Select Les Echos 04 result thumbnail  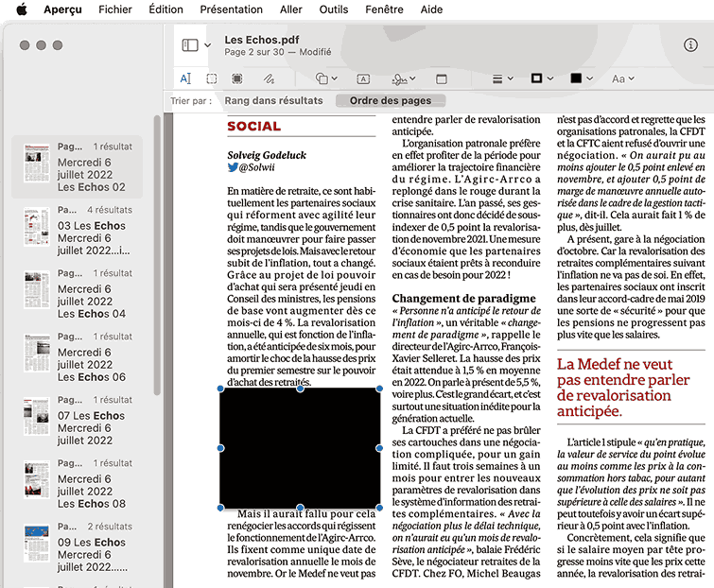[37, 289]
